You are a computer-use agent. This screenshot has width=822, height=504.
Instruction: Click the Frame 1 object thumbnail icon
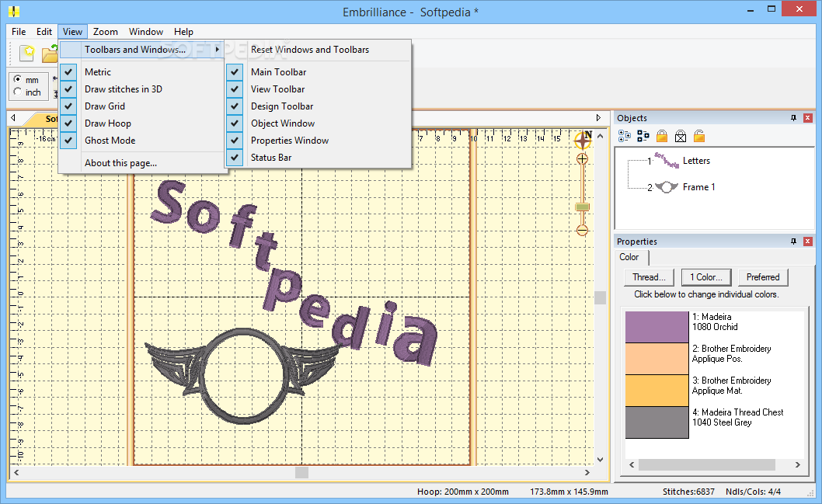pos(667,187)
